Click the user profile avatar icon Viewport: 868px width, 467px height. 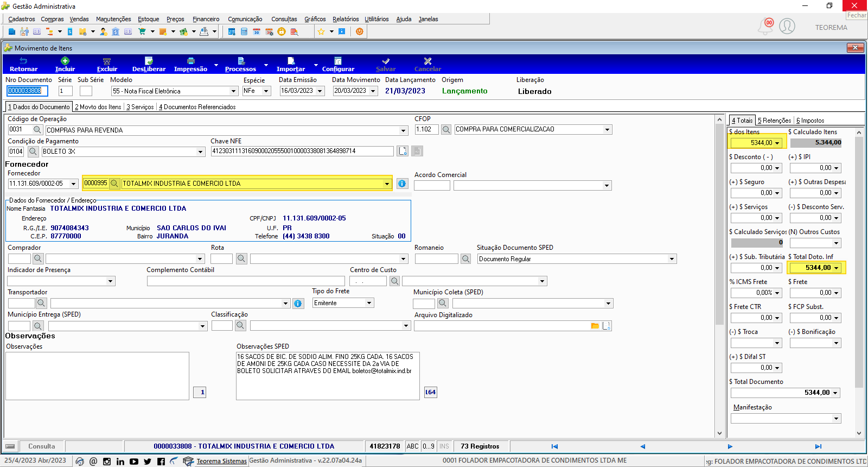[x=787, y=26]
